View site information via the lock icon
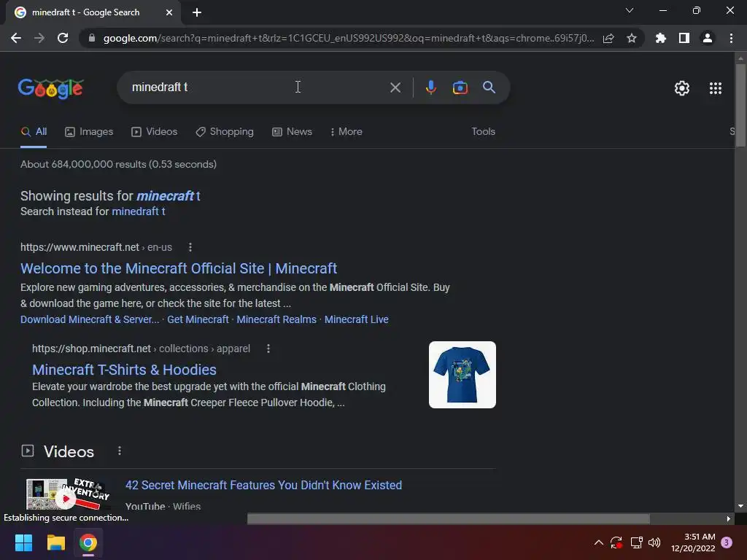Screen dimensions: 747x560 coord(92,38)
